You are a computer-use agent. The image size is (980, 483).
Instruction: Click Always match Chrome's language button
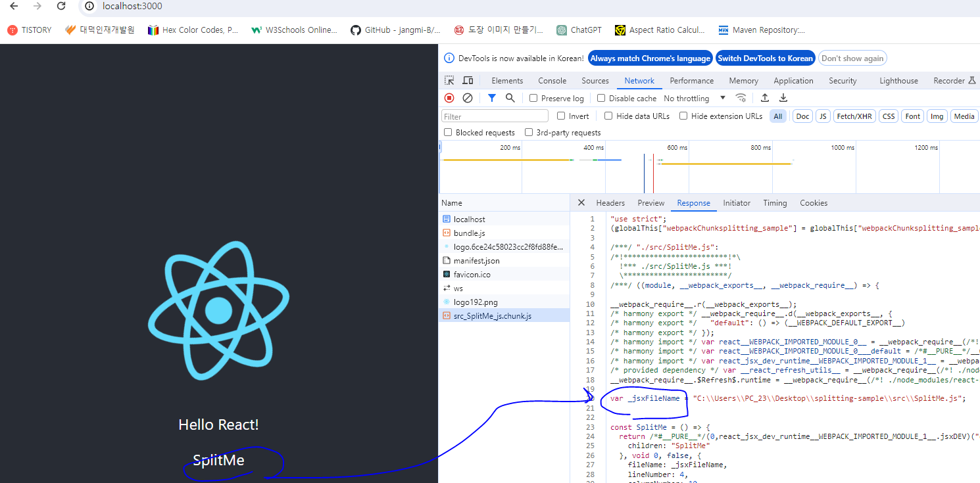[650, 58]
